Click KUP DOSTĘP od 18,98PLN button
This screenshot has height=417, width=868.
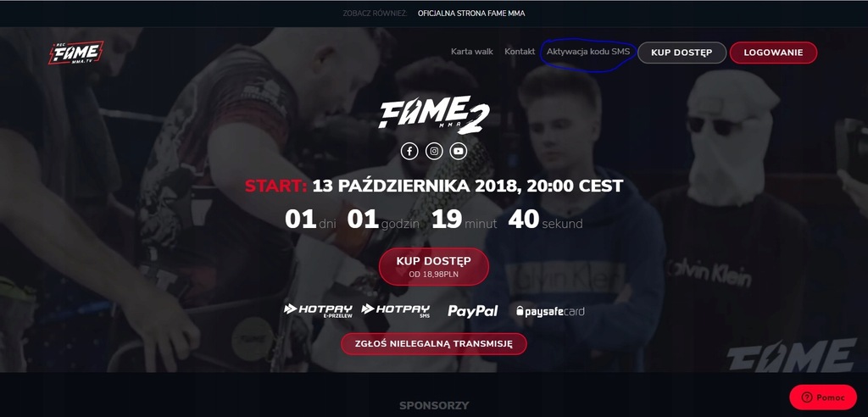point(434,266)
